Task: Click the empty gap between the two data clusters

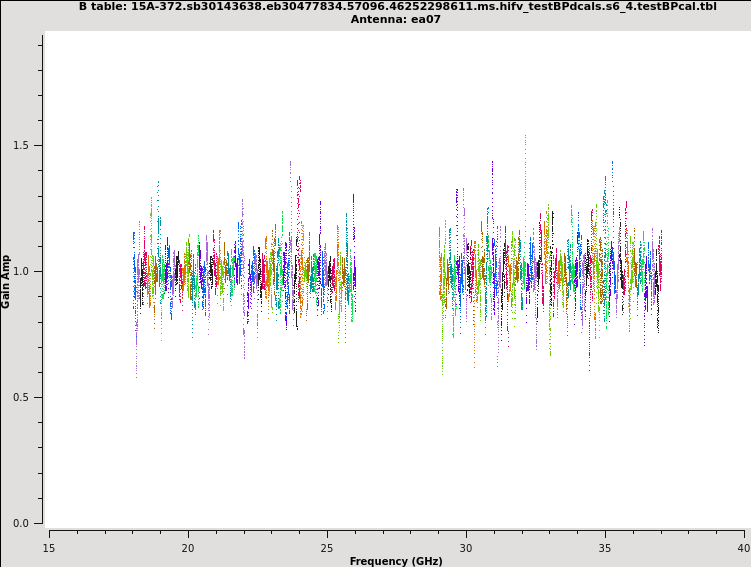Action: [x=397, y=271]
